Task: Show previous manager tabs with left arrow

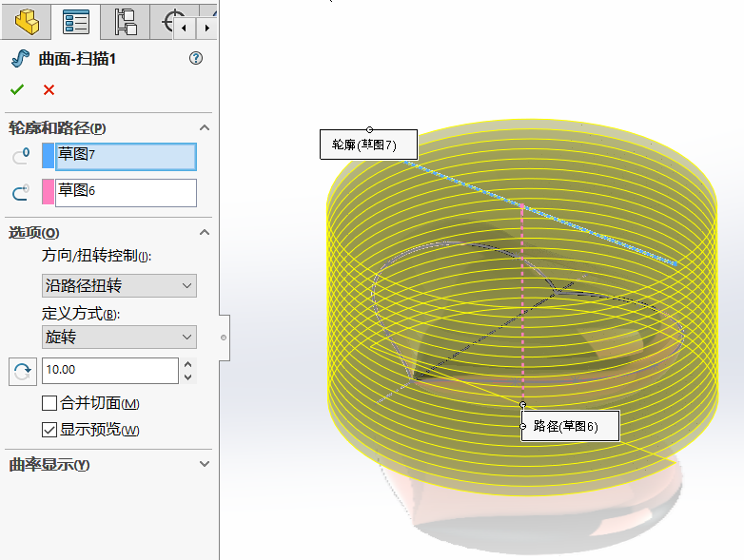Action: point(185,28)
